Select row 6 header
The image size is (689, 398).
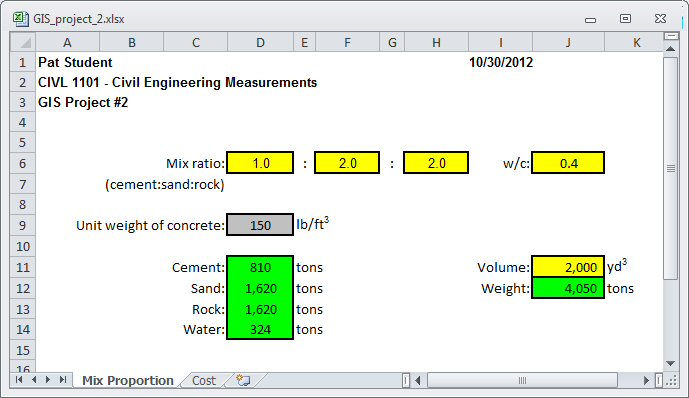click(x=23, y=163)
